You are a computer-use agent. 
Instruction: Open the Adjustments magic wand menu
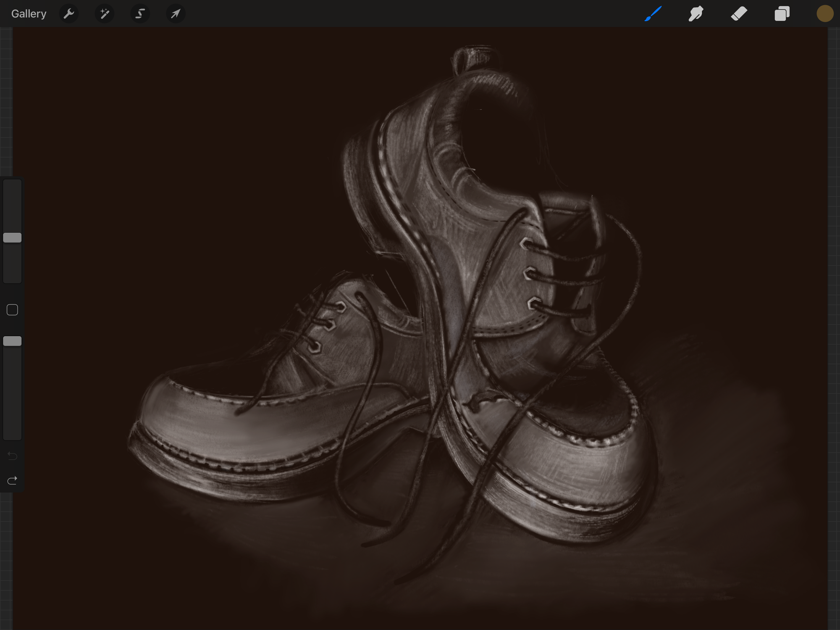click(x=105, y=14)
